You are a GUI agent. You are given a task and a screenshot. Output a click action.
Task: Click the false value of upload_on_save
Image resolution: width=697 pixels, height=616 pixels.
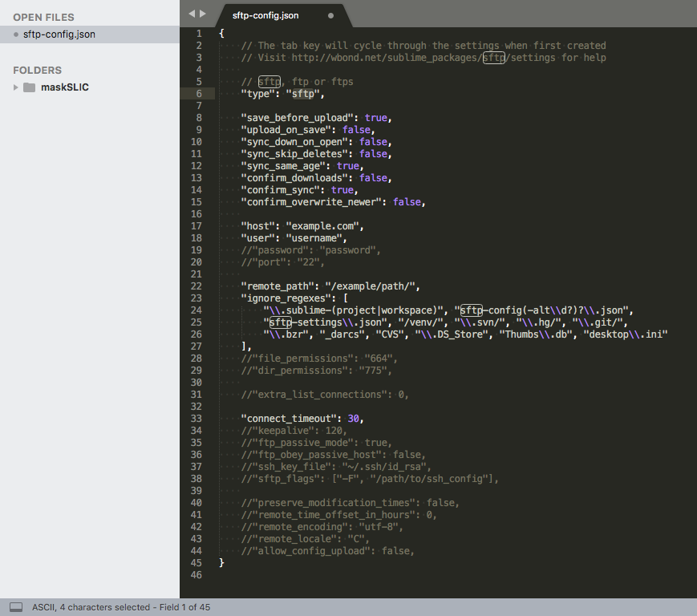[356, 130]
